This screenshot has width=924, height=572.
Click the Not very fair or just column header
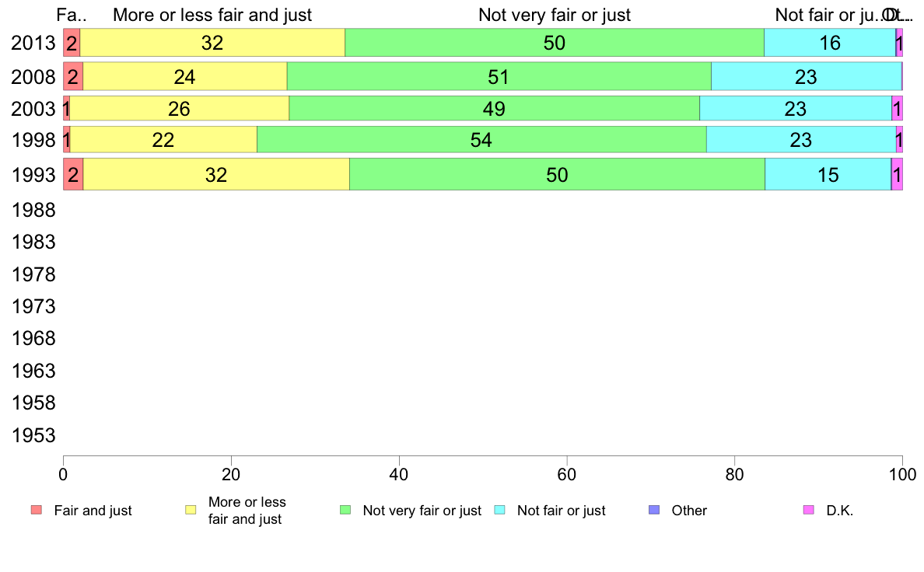tap(555, 15)
